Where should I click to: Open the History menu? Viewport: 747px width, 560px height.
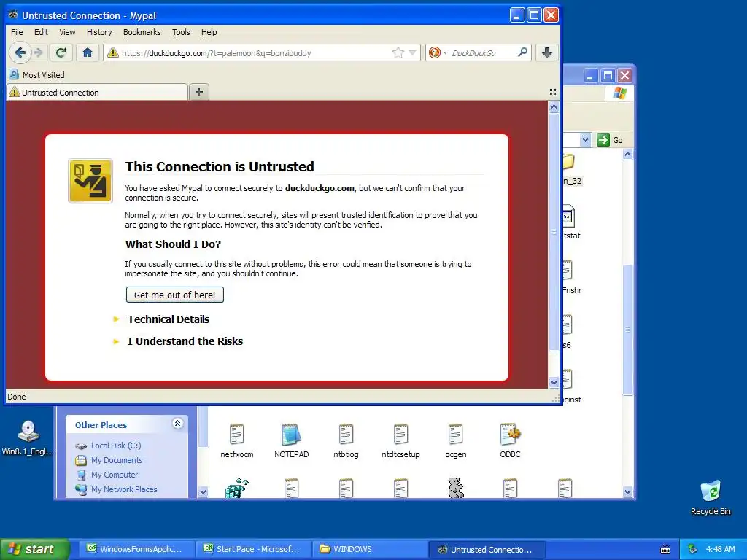[99, 32]
